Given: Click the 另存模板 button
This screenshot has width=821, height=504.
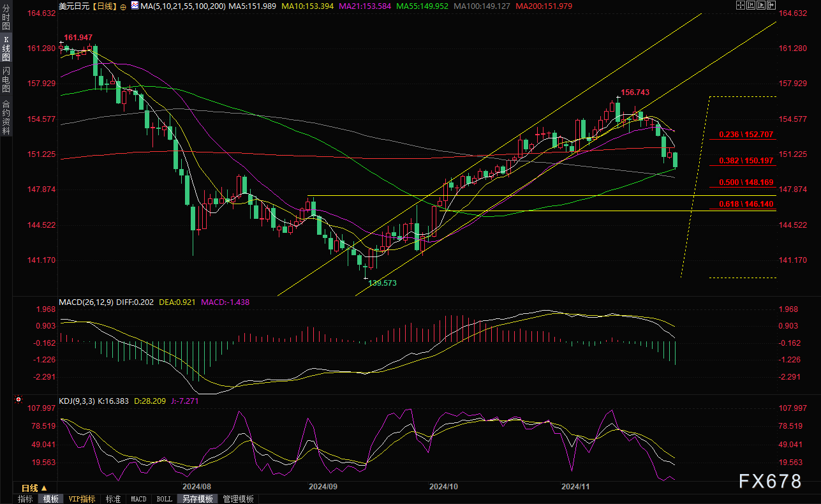Looking at the screenshot, I should tap(197, 499).
